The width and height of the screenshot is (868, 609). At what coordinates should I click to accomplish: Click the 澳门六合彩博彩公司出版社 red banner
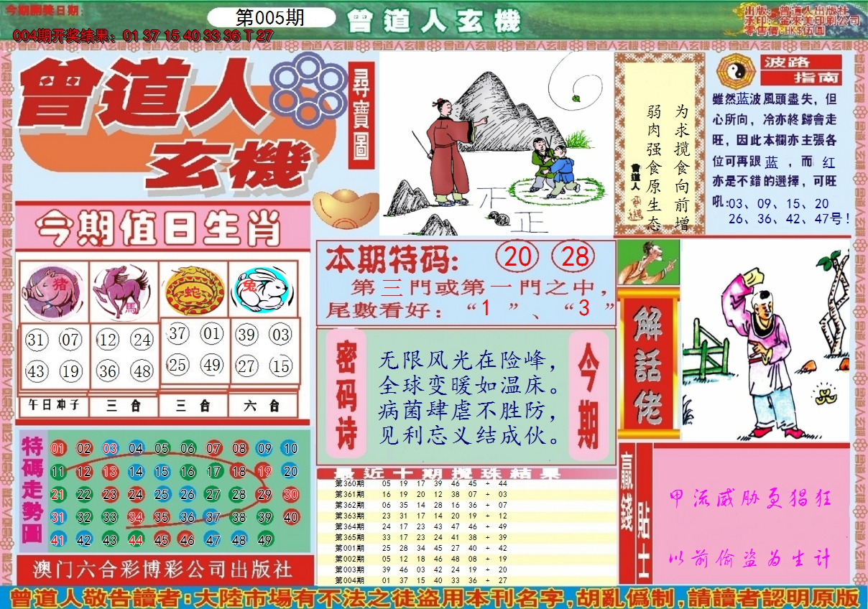pyautogui.click(x=164, y=570)
